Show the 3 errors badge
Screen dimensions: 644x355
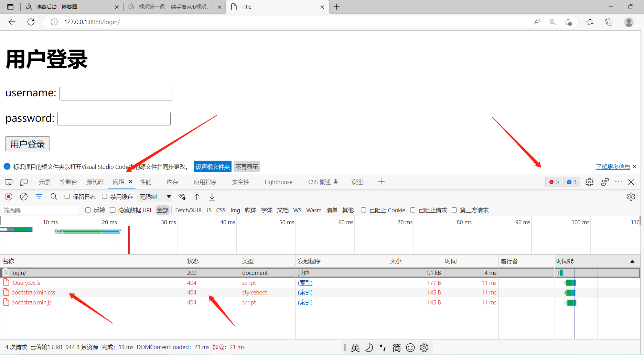[554, 182]
